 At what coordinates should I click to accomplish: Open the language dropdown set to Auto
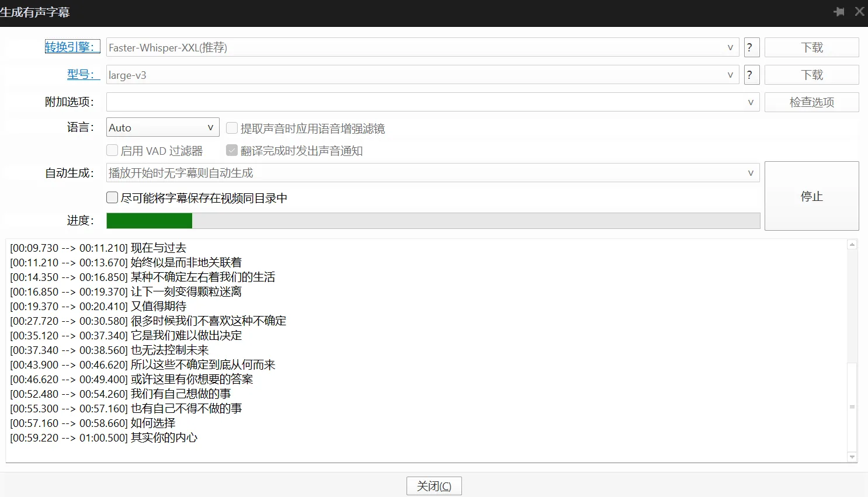[x=210, y=127]
